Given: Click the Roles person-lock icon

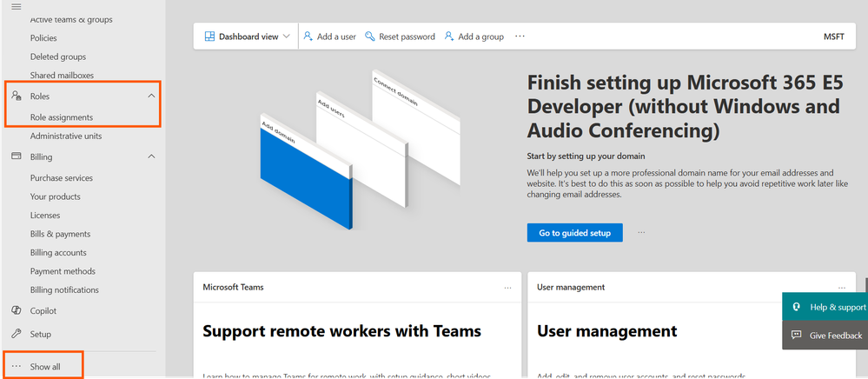Looking at the screenshot, I should click(x=17, y=96).
